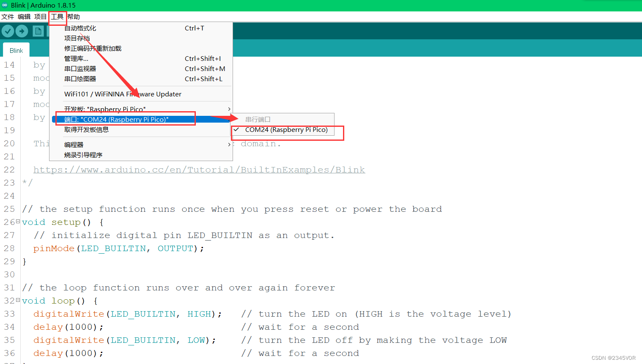
Task: Click line number 33 in gutter
Action: 9,314
